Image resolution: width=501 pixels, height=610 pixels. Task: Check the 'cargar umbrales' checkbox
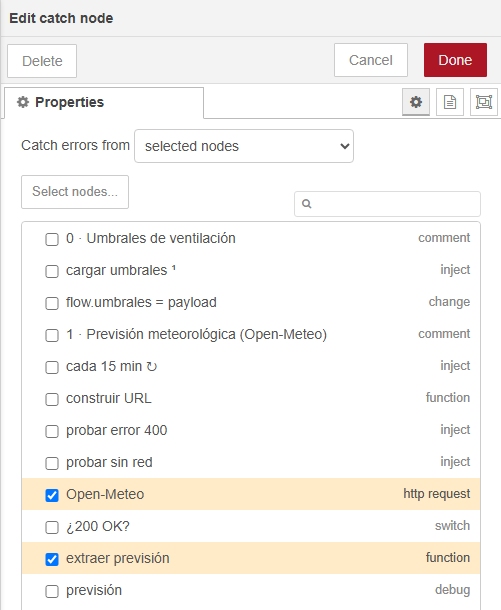coord(52,271)
